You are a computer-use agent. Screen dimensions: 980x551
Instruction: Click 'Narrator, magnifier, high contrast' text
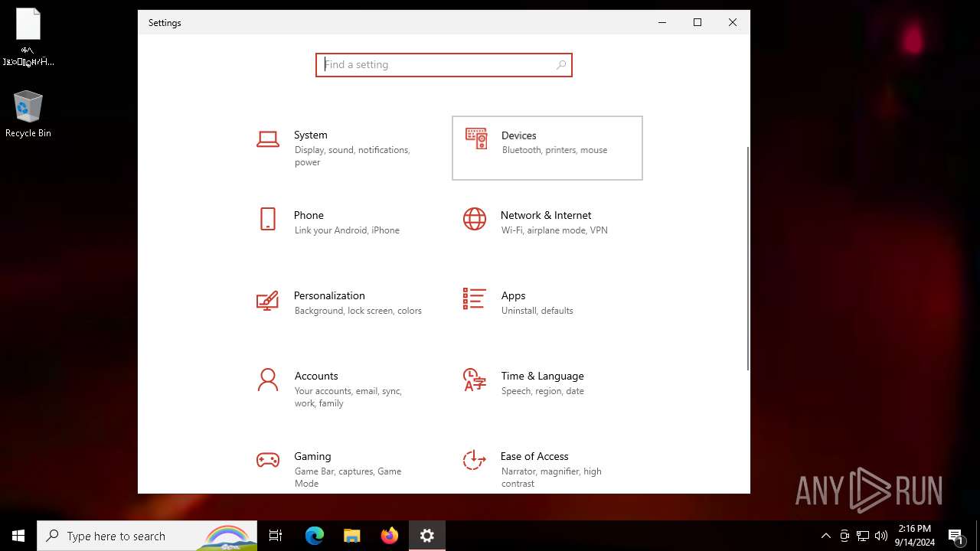point(551,478)
